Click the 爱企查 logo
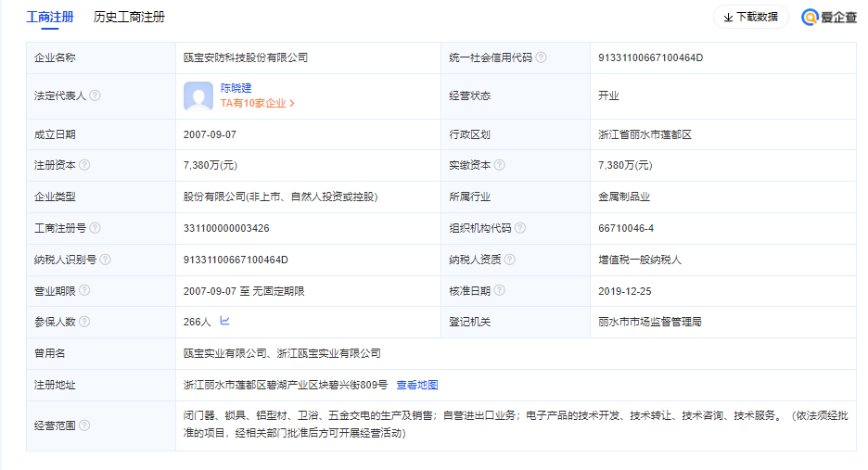868x470 pixels. pyautogui.click(x=830, y=18)
